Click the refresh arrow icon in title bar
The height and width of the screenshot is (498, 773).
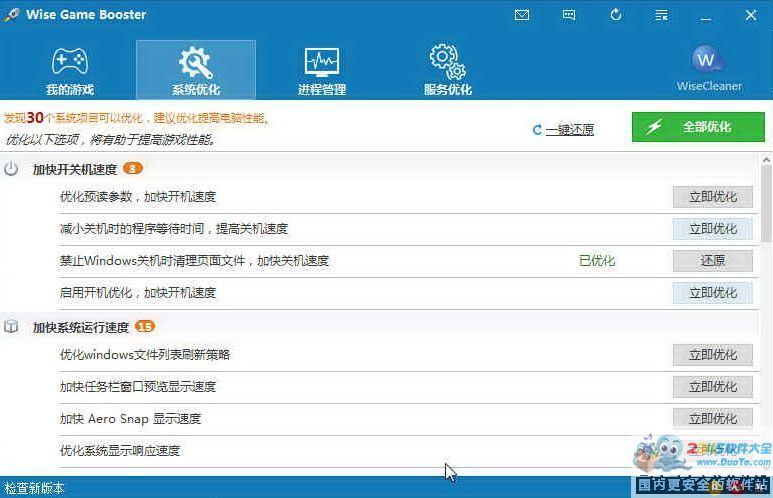pos(616,15)
